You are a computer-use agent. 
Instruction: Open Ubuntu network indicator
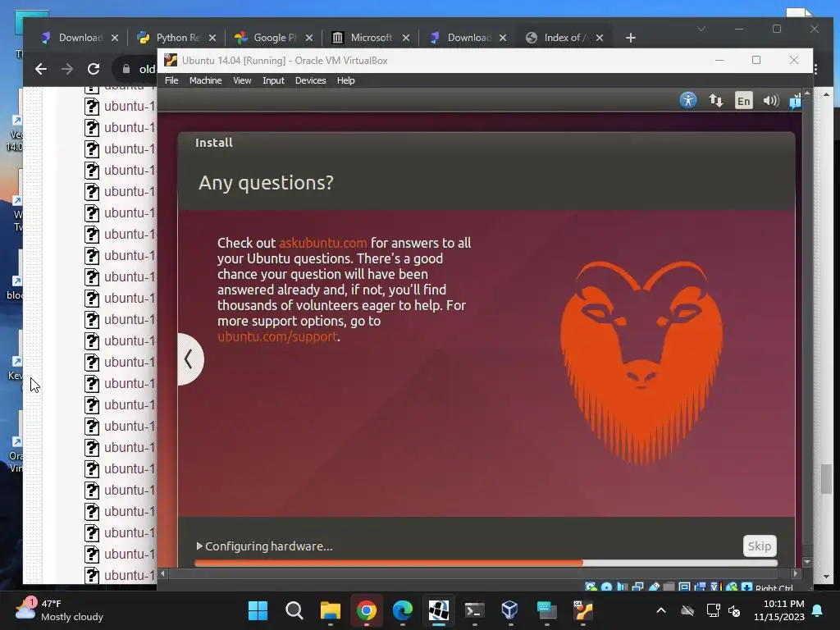tap(715, 100)
